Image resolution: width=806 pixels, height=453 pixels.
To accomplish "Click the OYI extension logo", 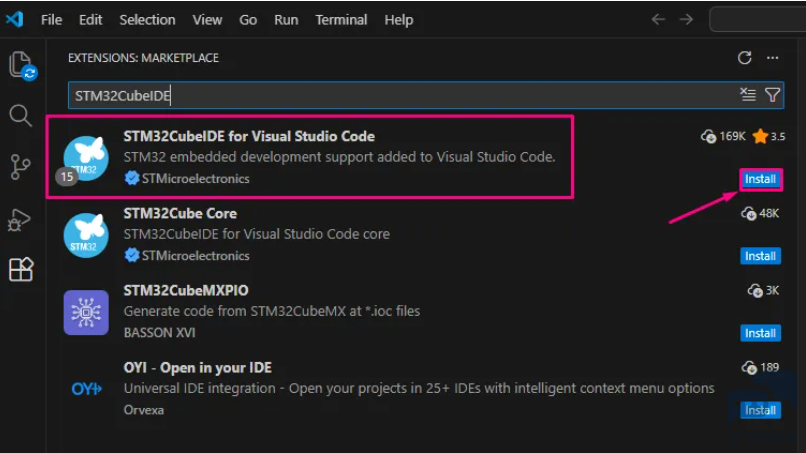I will point(86,389).
